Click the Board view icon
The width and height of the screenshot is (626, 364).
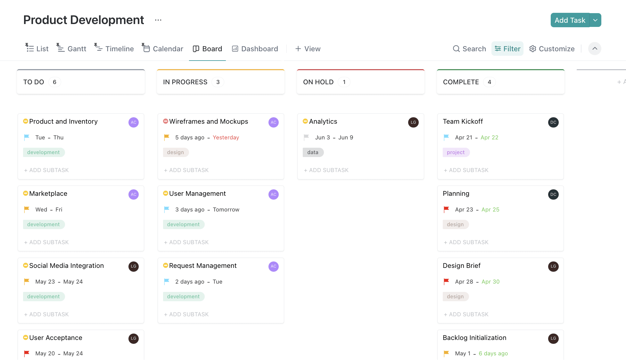click(196, 48)
